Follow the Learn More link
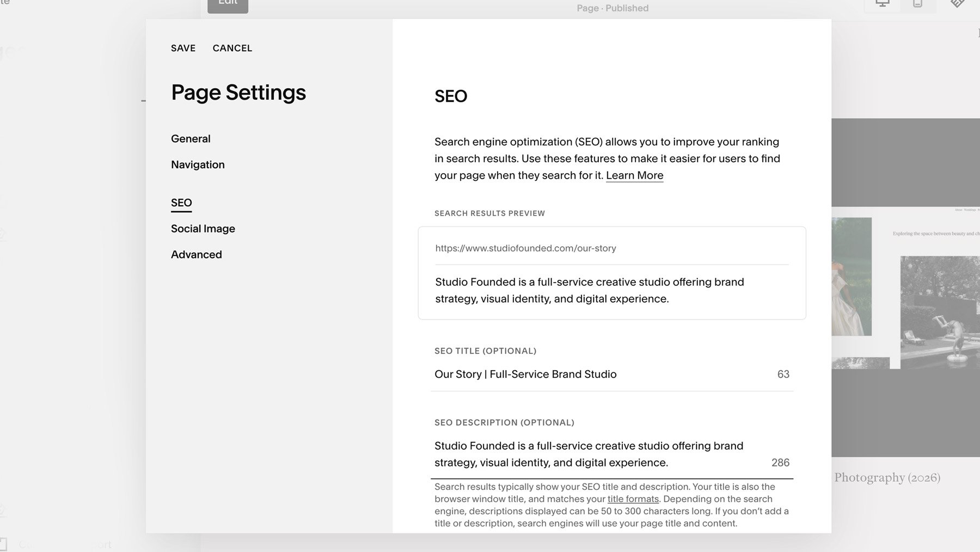The image size is (980, 552). click(x=634, y=175)
